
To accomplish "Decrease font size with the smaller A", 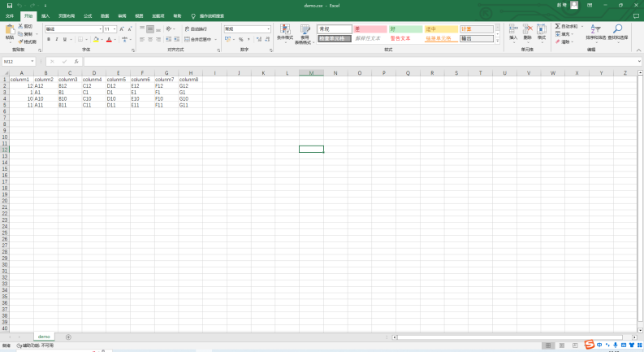I will click(x=130, y=28).
